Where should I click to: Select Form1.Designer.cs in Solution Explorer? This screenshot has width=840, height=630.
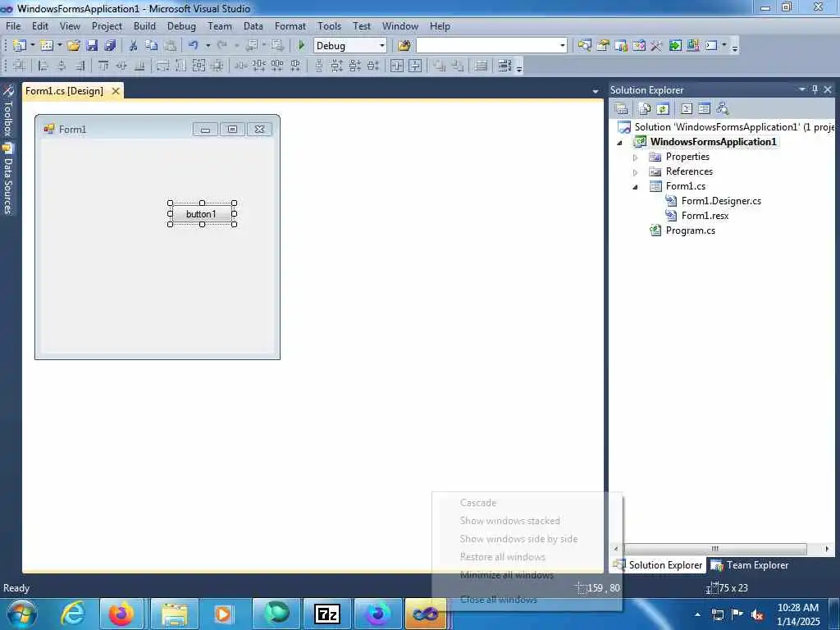(721, 201)
